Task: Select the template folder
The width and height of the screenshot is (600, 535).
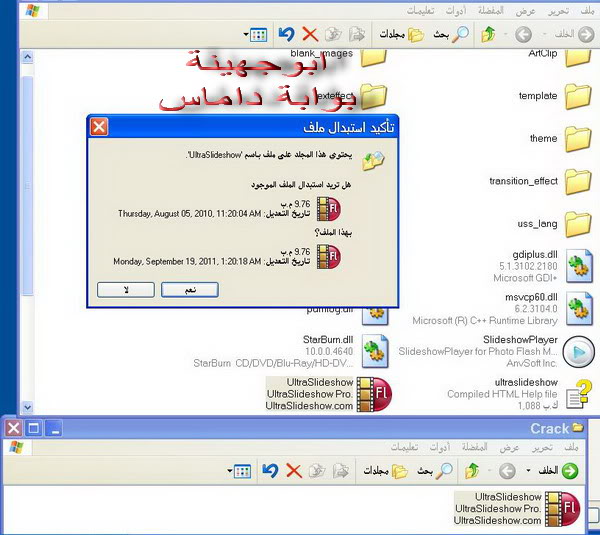Action: point(579,96)
